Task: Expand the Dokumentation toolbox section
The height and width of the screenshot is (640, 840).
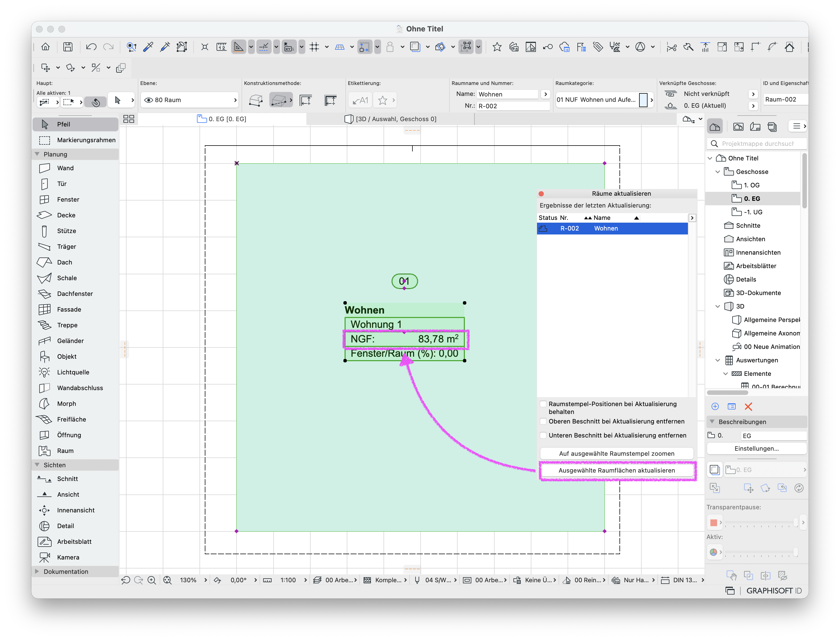Action: [37, 572]
